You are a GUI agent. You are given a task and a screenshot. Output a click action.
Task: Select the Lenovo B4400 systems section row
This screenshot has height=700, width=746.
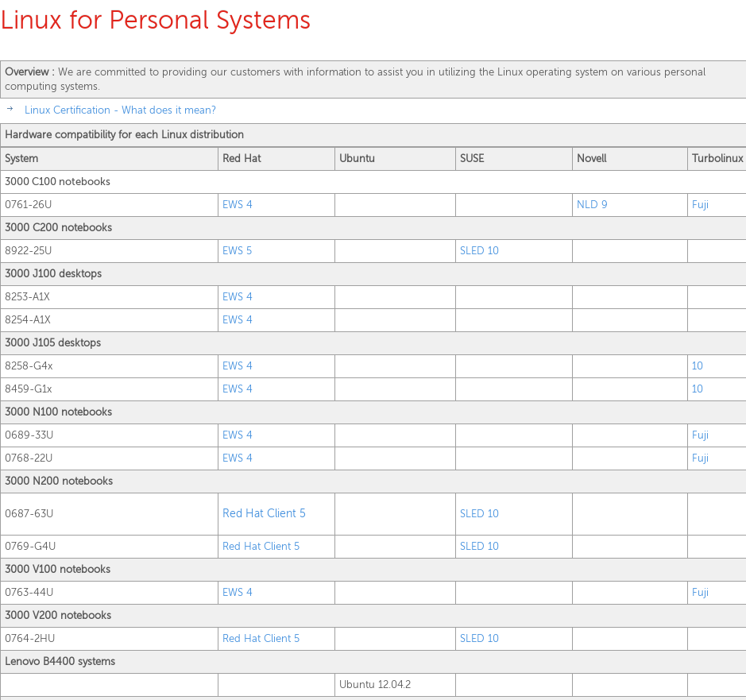coord(373,661)
